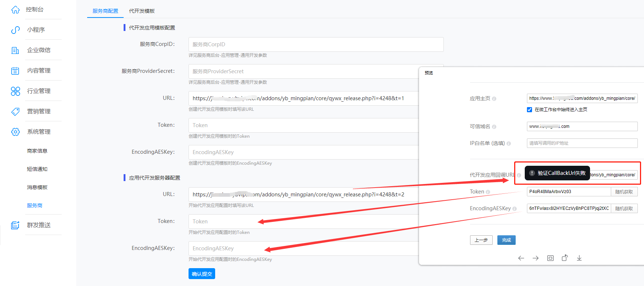
Task: Open 内容管理 menu item
Action: pyautogui.click(x=39, y=71)
